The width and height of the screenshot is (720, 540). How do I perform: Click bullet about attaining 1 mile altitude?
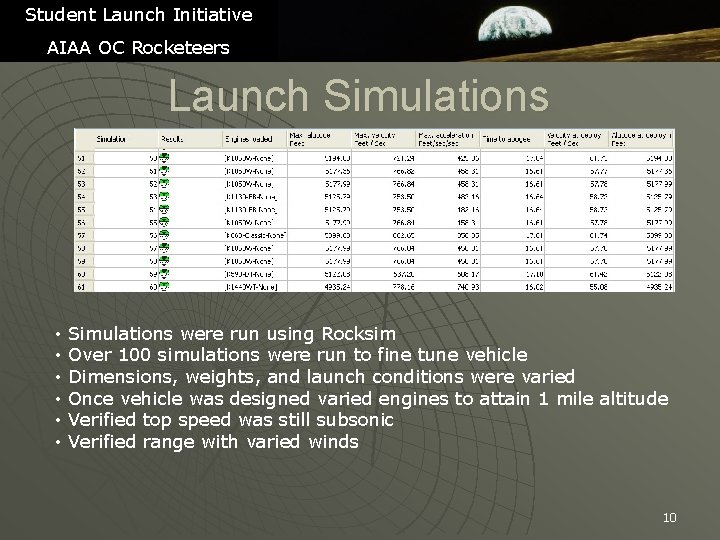click(368, 399)
